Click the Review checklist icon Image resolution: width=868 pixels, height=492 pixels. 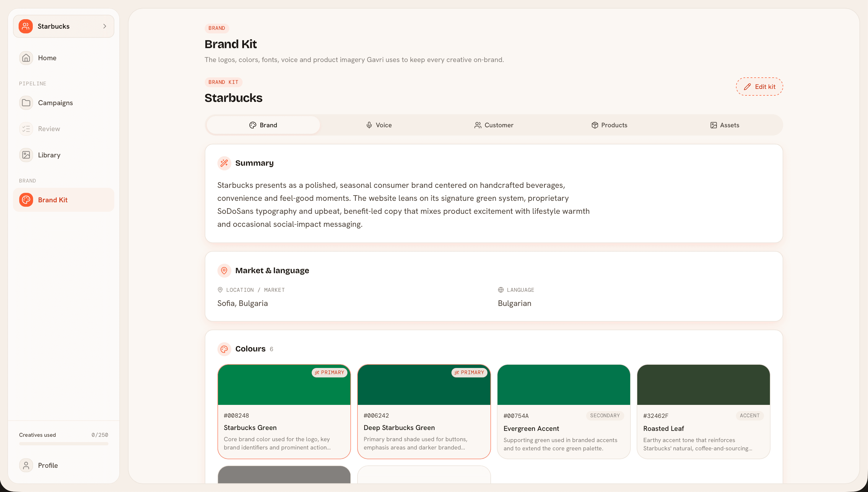click(26, 129)
